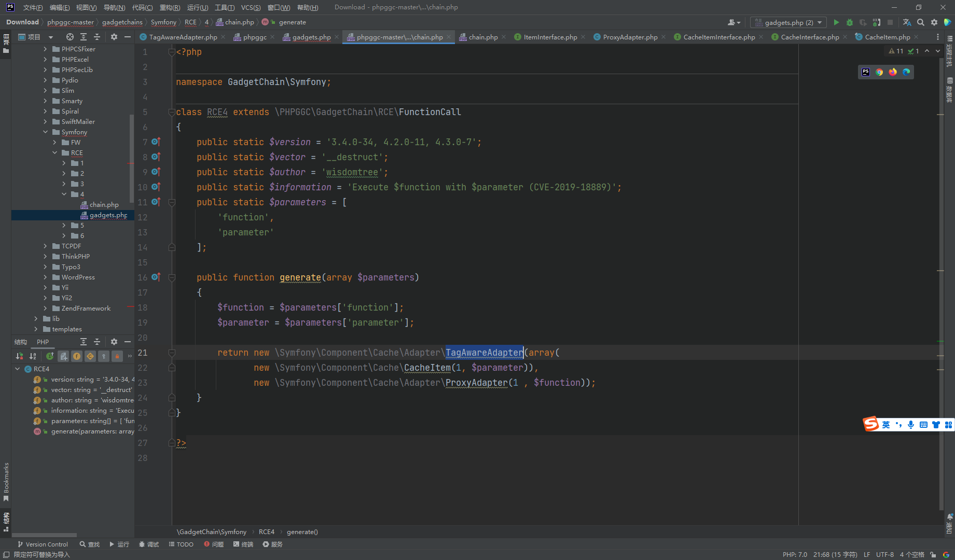Toggle listening for PHP debug connections

(877, 22)
